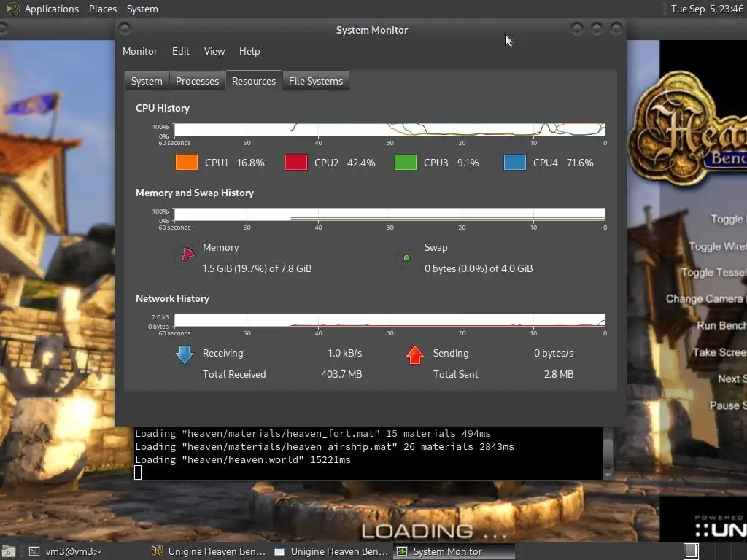Click terminal scrollbar down arrow
The height and width of the screenshot is (560, 747).
coord(608,475)
